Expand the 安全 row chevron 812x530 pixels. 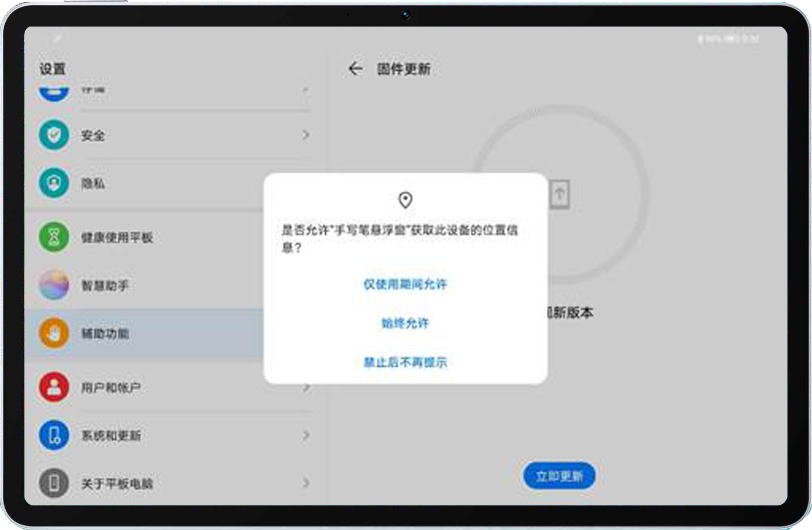point(306,135)
